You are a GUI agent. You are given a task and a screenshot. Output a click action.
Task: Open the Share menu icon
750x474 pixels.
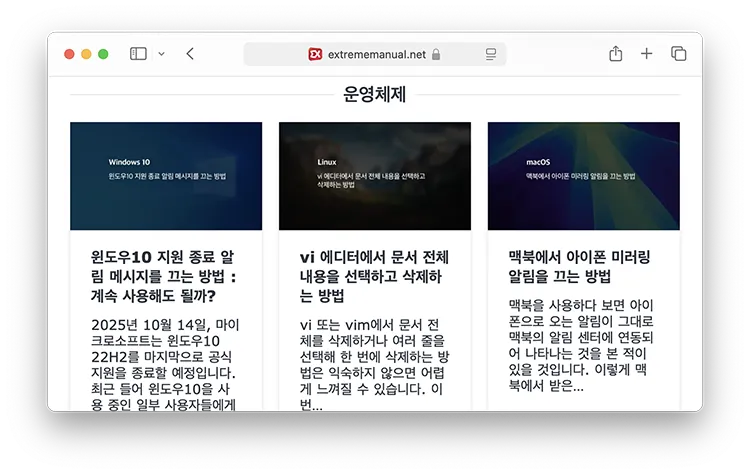point(616,54)
